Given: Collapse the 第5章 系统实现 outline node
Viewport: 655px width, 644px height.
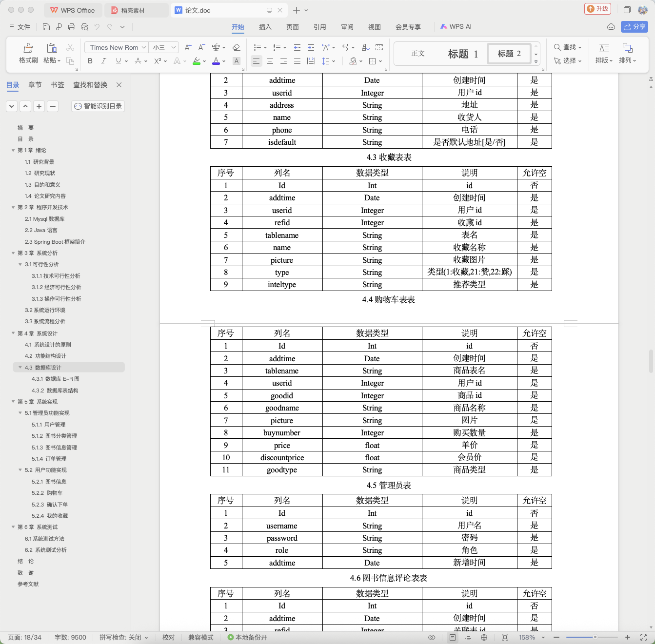Looking at the screenshot, I should (x=13, y=402).
